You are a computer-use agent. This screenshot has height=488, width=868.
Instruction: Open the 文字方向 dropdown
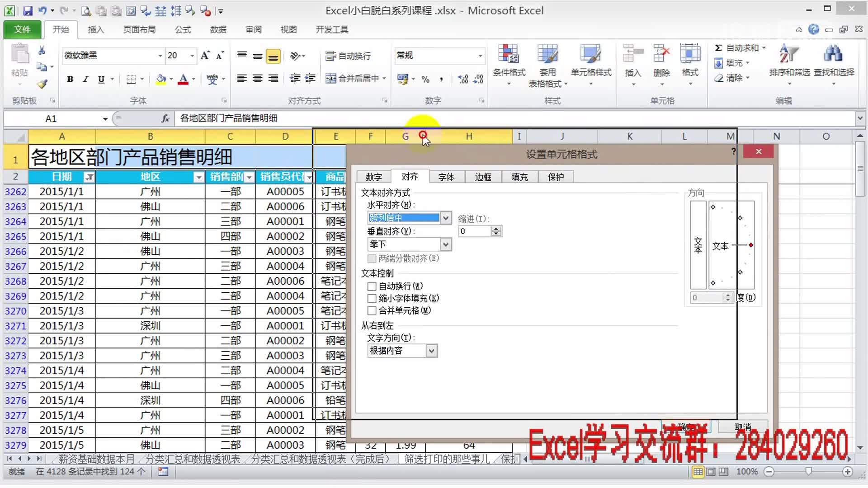(x=431, y=351)
